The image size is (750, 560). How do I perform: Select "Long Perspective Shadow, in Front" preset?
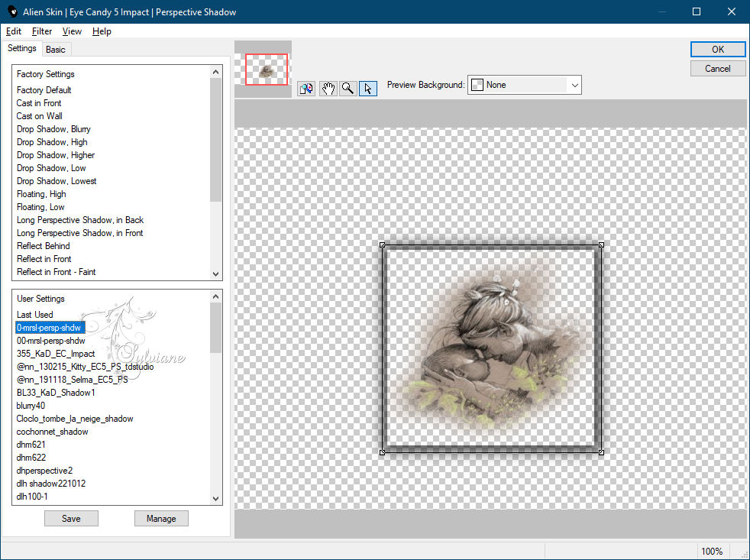[80, 232]
